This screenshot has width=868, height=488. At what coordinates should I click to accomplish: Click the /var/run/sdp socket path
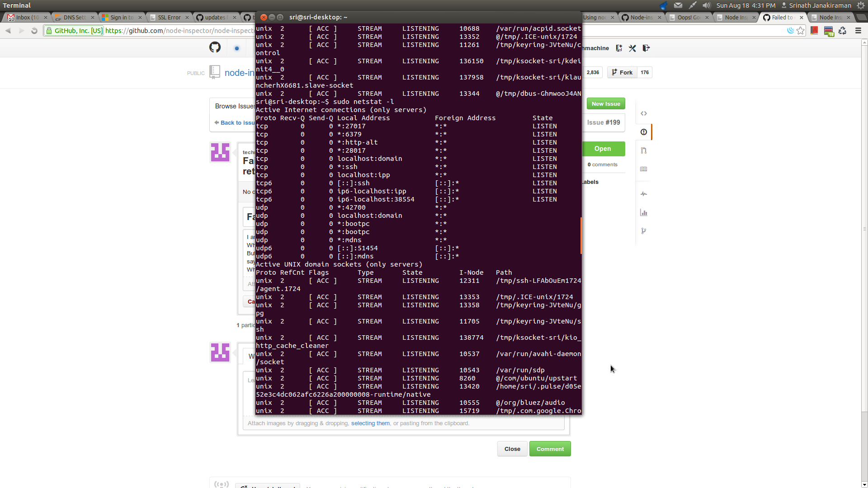[x=520, y=370]
